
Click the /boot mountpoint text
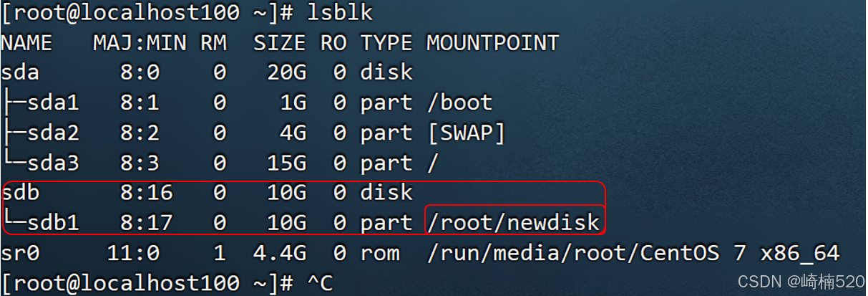click(x=459, y=102)
